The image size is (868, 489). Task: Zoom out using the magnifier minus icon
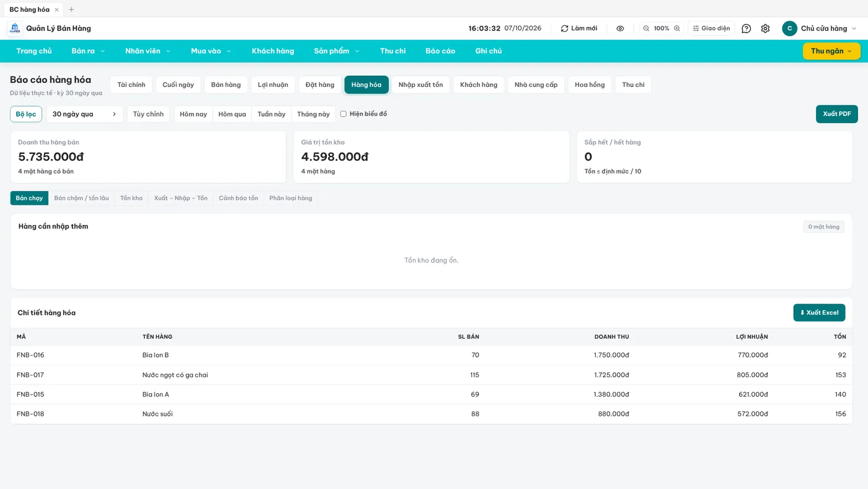click(x=646, y=29)
